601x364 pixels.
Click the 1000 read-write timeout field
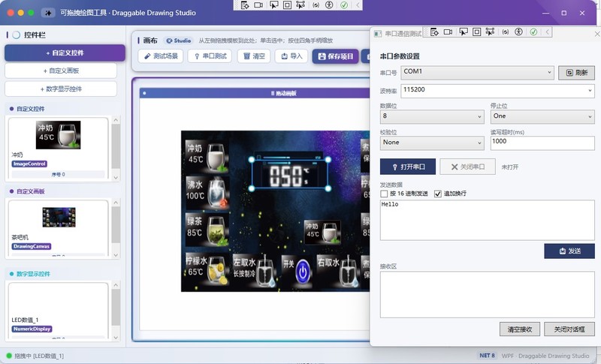[542, 143]
